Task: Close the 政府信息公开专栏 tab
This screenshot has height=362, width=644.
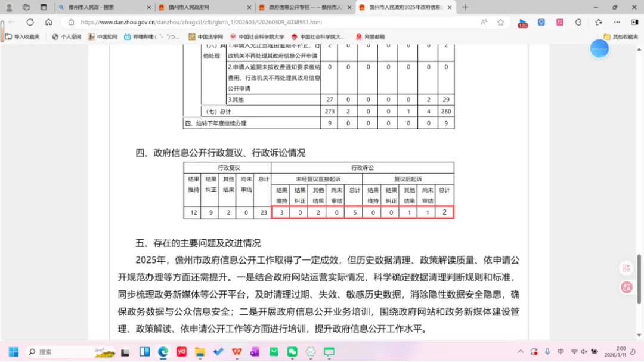Action: coord(349,7)
